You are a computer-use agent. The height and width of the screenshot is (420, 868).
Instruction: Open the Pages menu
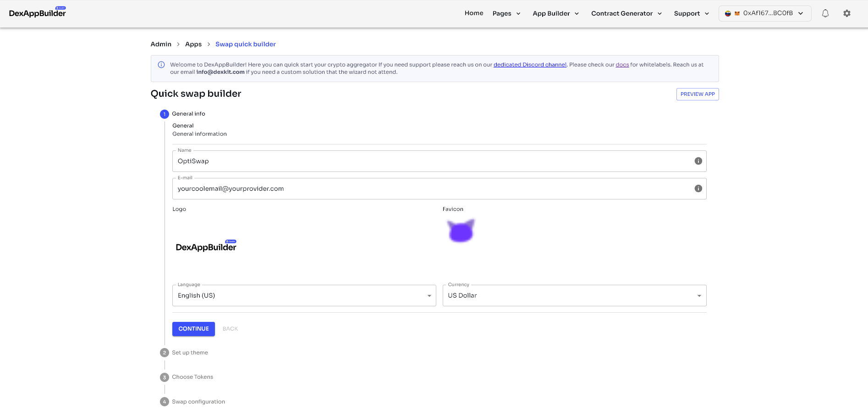pyautogui.click(x=506, y=13)
